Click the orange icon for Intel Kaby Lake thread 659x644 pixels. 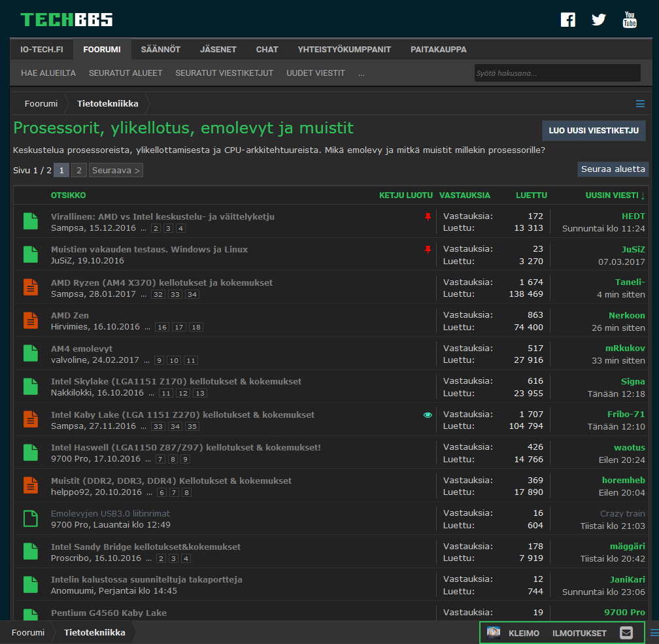(31, 419)
